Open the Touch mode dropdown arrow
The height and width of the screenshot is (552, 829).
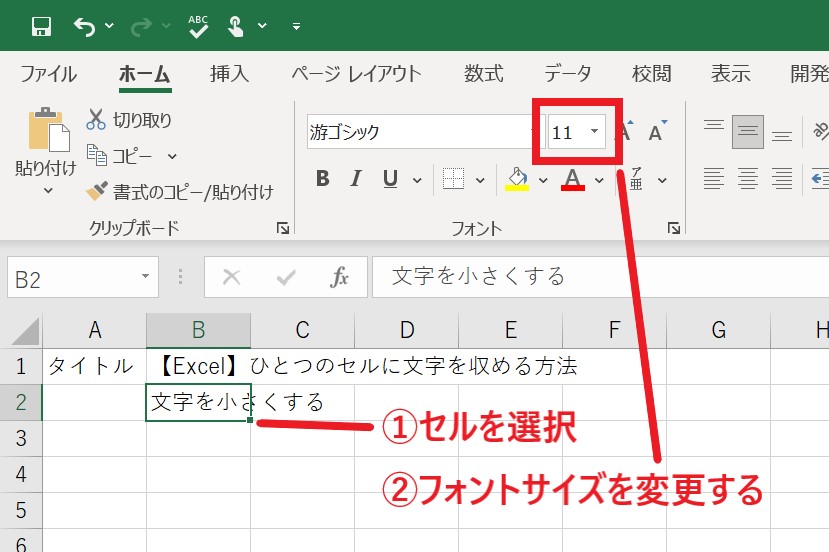point(262,25)
